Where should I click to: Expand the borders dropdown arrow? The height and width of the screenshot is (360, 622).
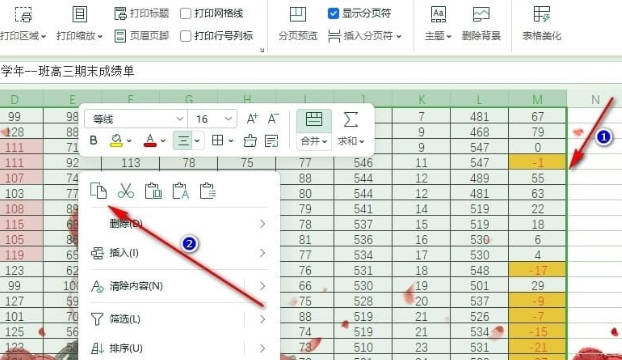click(x=231, y=140)
